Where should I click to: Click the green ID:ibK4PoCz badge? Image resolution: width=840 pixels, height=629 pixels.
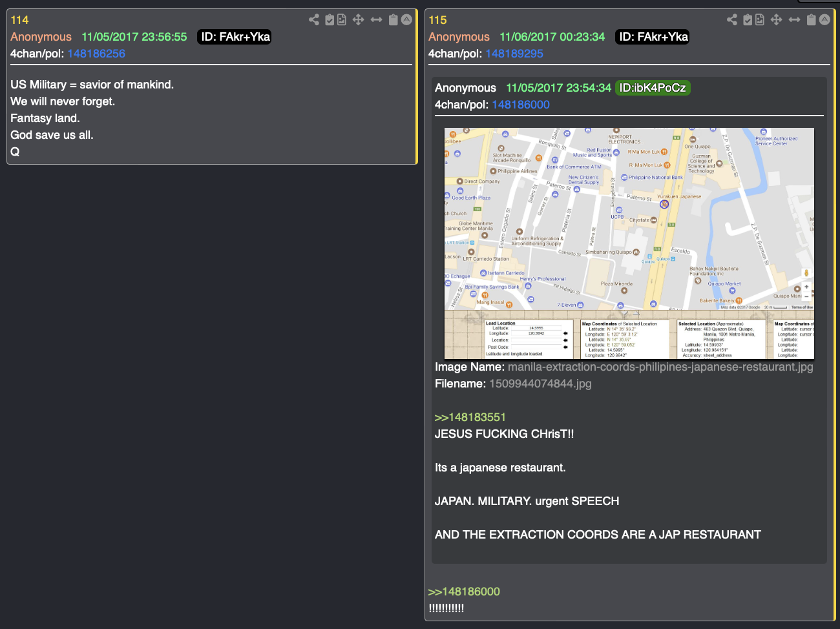[x=653, y=88]
